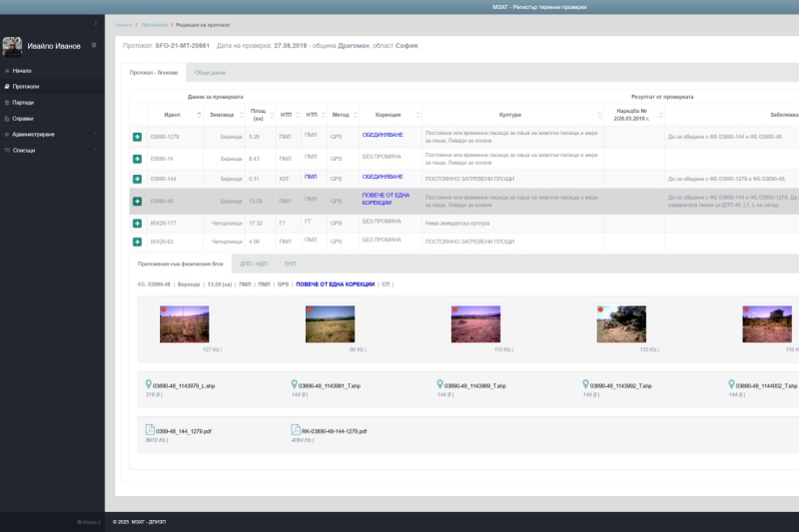Open the ДПП / НДП tab
This screenshot has height=532, width=799.
(x=253, y=265)
